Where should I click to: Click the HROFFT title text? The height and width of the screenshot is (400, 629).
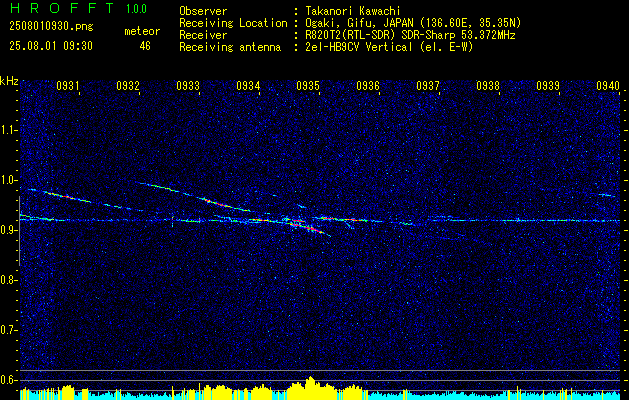coord(63,8)
